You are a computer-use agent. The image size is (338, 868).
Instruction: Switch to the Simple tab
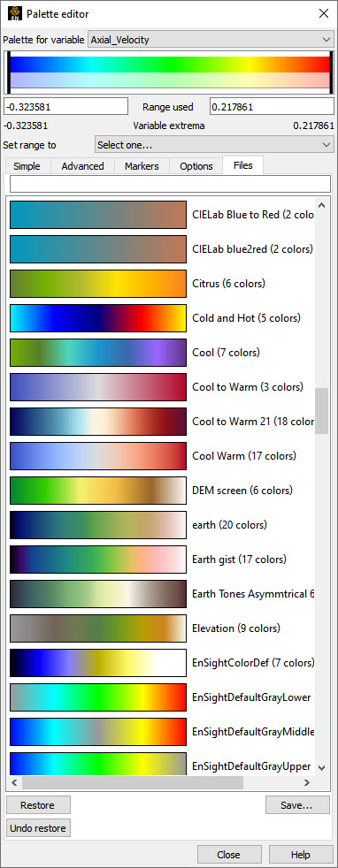(27, 166)
